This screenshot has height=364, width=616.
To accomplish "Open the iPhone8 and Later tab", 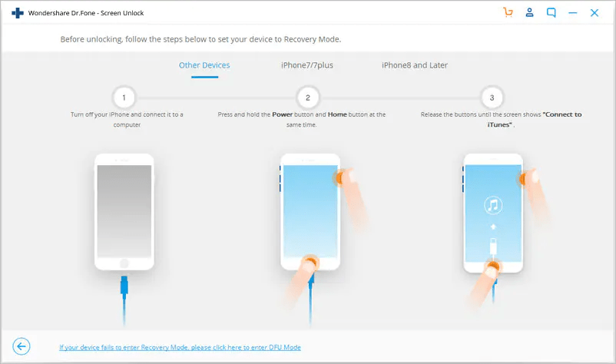I will tap(415, 65).
